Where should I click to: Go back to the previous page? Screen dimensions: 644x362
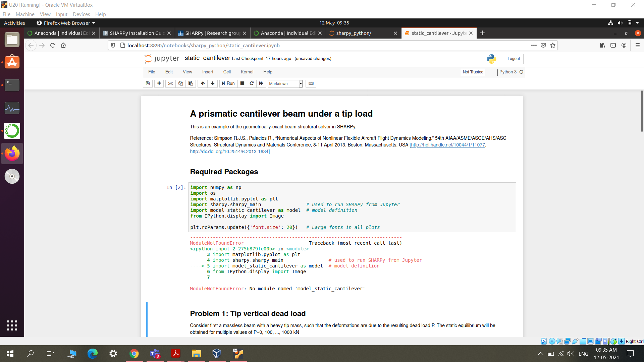(x=31, y=45)
